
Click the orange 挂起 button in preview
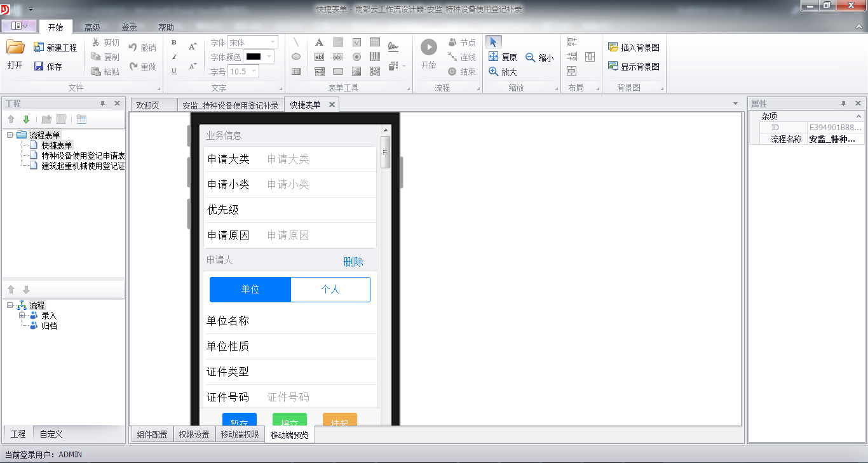(x=340, y=420)
